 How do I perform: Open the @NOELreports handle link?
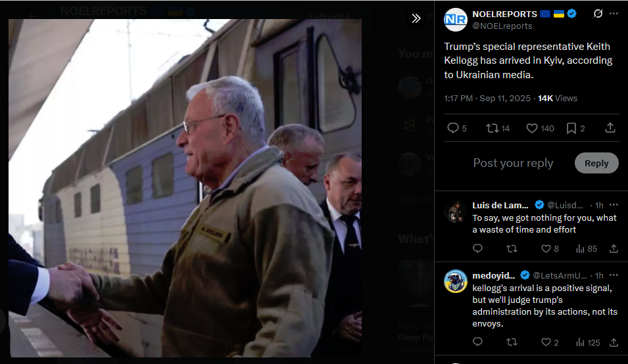click(502, 26)
